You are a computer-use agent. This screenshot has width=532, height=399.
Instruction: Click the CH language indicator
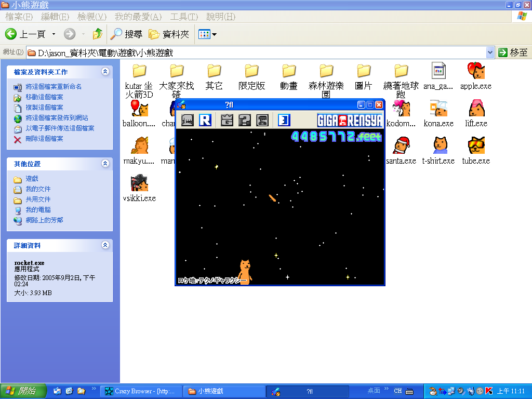click(x=397, y=391)
